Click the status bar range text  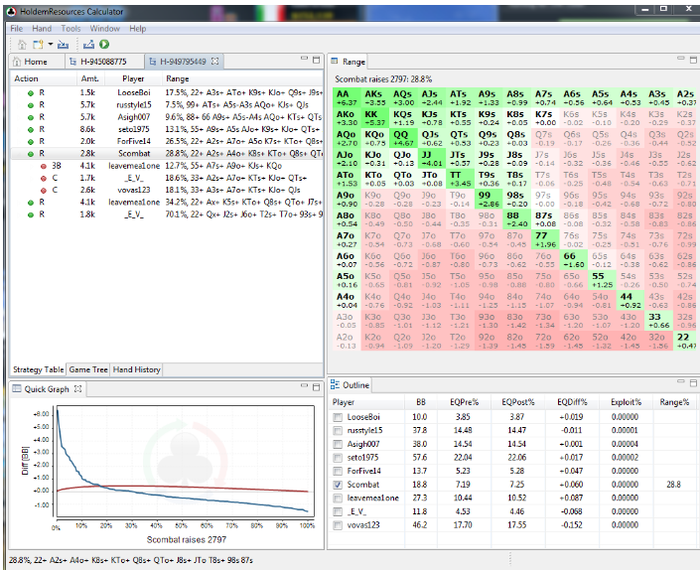pyautogui.click(x=130, y=560)
